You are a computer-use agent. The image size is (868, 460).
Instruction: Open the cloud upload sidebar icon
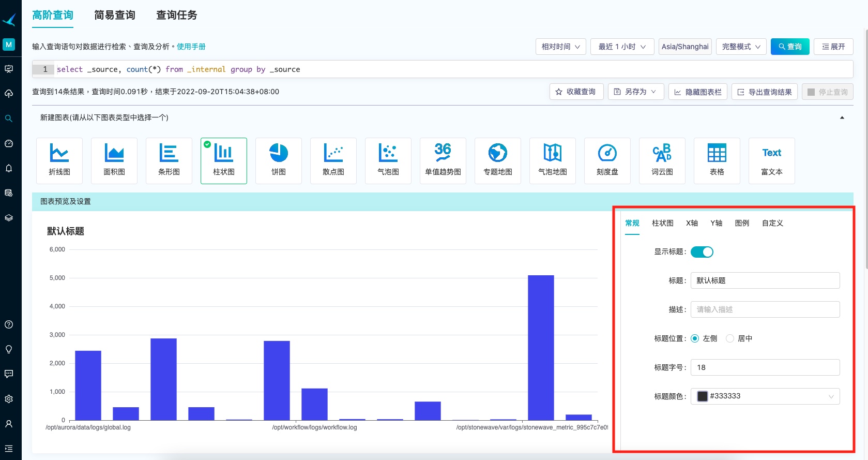(x=9, y=94)
